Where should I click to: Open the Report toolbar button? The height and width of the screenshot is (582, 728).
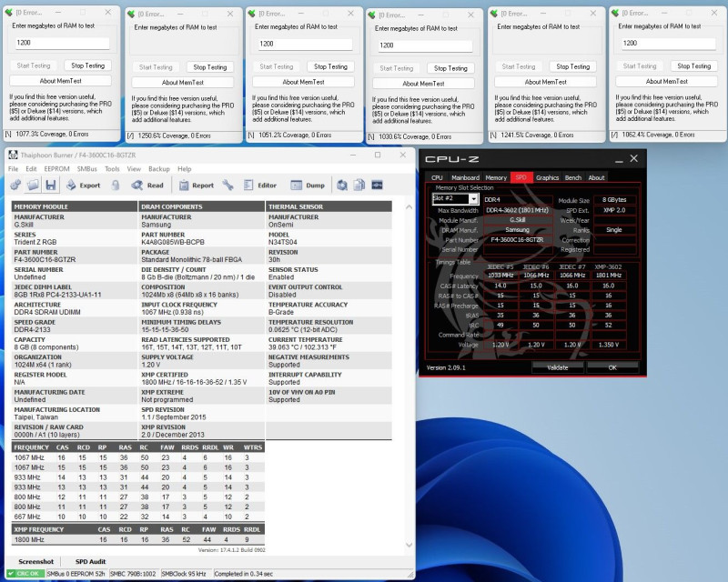[x=197, y=186]
